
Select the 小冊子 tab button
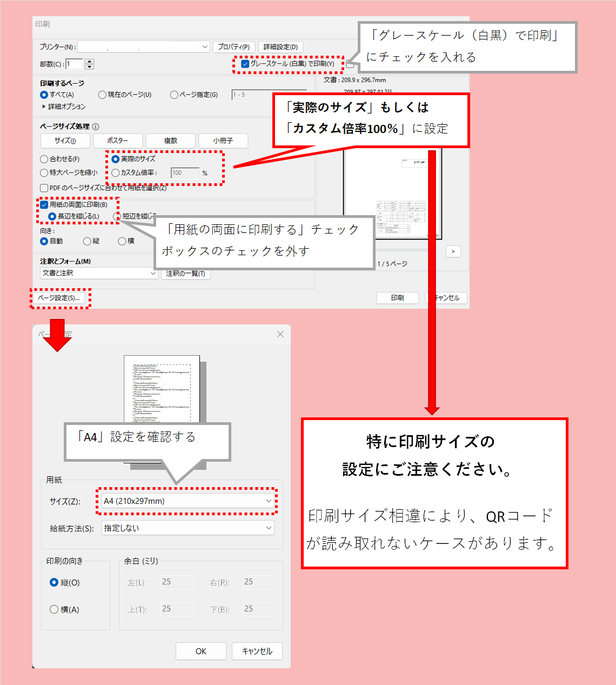point(223,141)
